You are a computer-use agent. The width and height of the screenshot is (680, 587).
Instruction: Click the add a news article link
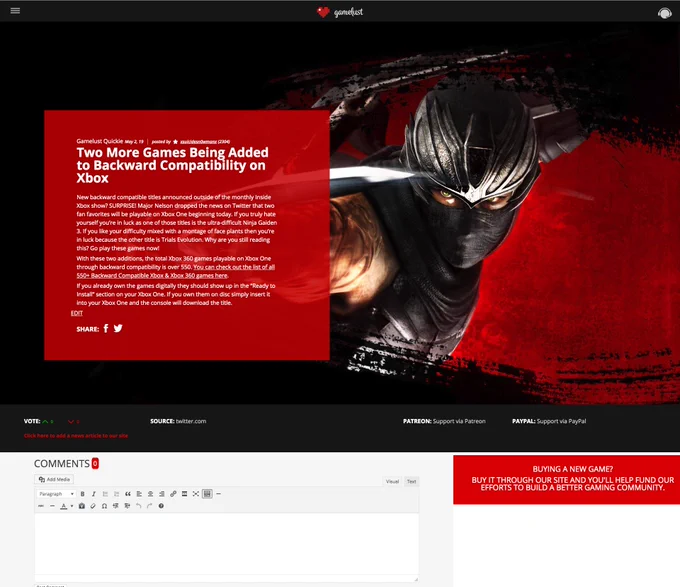(x=76, y=436)
